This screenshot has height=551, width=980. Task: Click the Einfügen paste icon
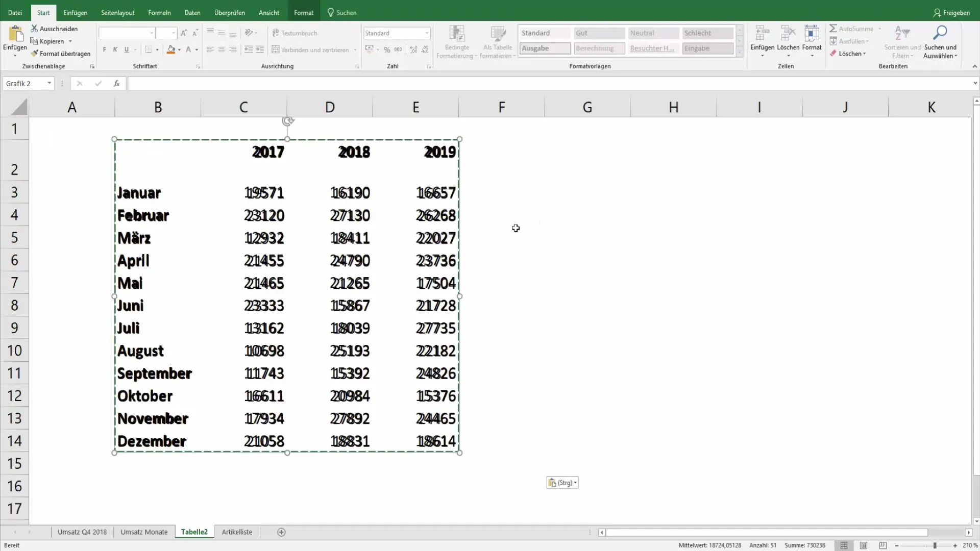click(15, 34)
